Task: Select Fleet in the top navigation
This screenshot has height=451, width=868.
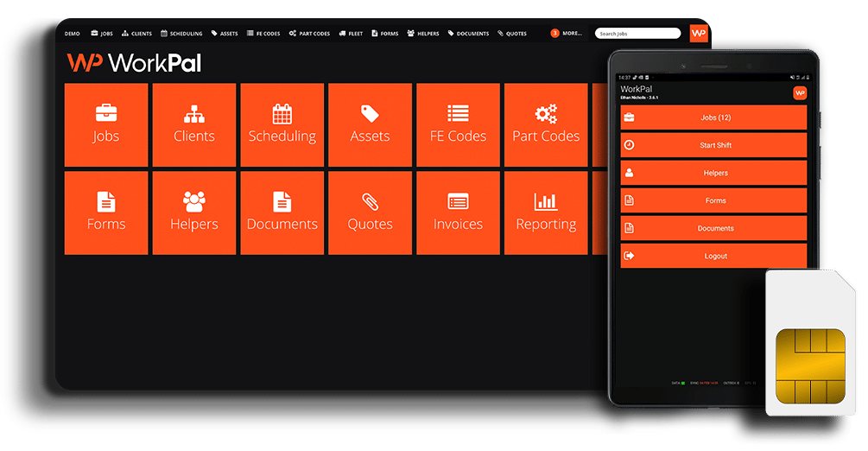Action: pyautogui.click(x=351, y=34)
